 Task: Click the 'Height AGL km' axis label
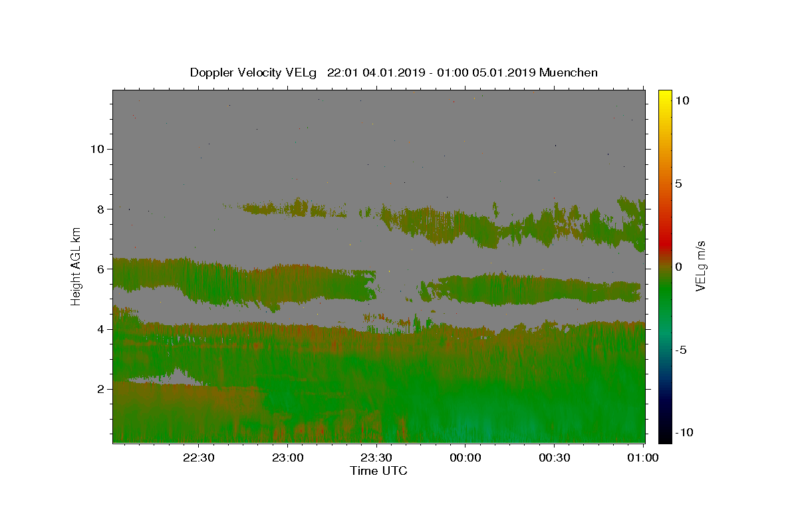pos(76,266)
